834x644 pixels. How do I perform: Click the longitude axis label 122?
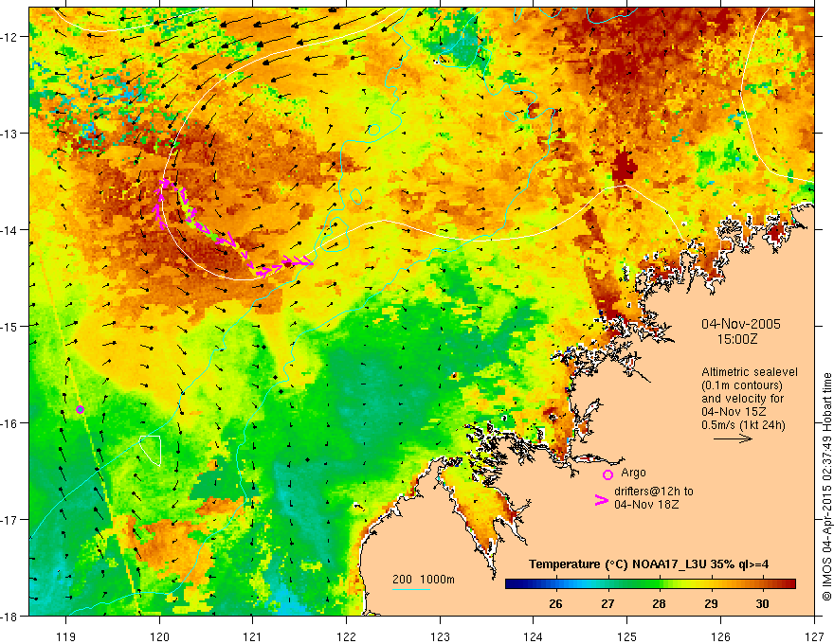pos(346,636)
